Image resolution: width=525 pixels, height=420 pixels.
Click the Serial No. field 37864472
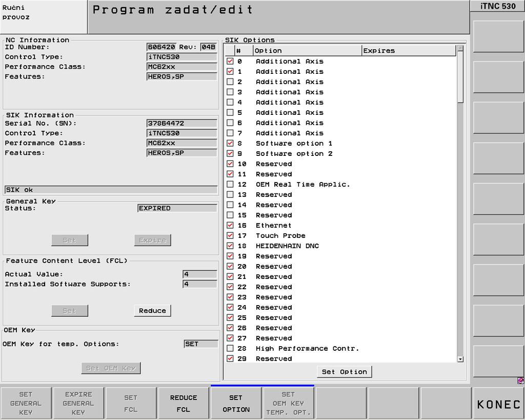tap(182, 123)
